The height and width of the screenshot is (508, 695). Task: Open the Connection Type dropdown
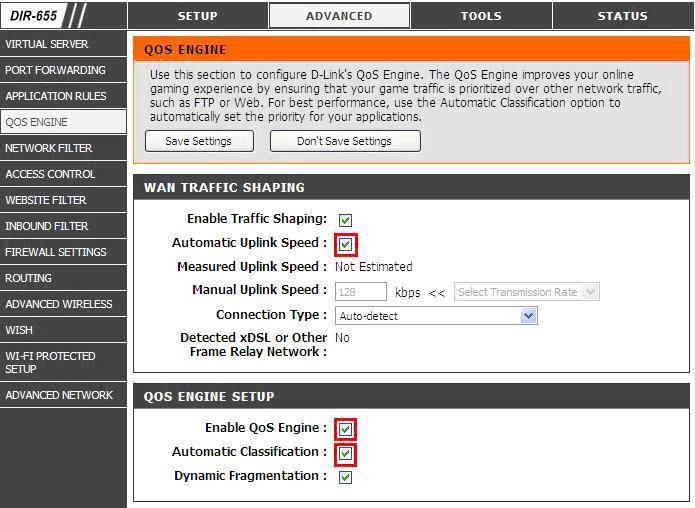tap(436, 316)
